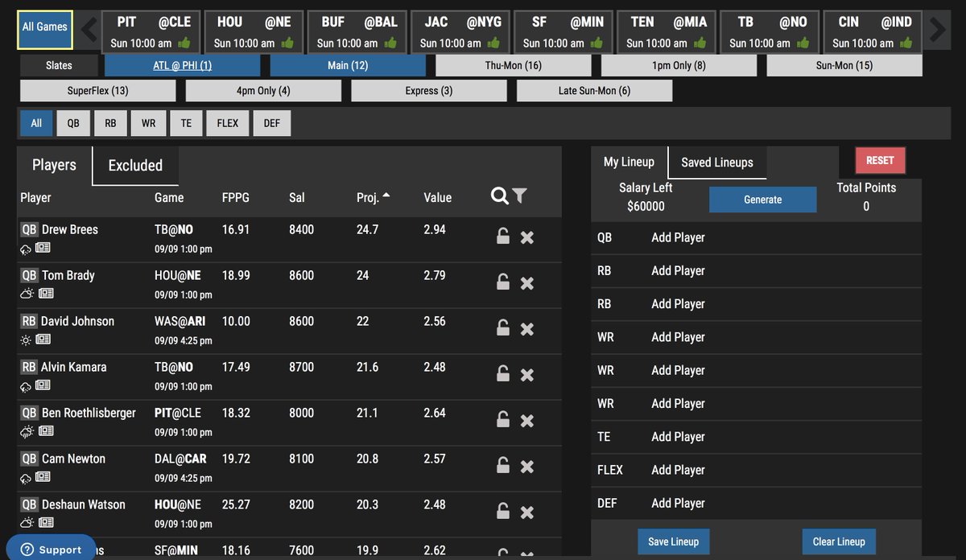Image resolution: width=966 pixels, height=560 pixels.
Task: Select the SF @MIN game card
Action: point(562,31)
